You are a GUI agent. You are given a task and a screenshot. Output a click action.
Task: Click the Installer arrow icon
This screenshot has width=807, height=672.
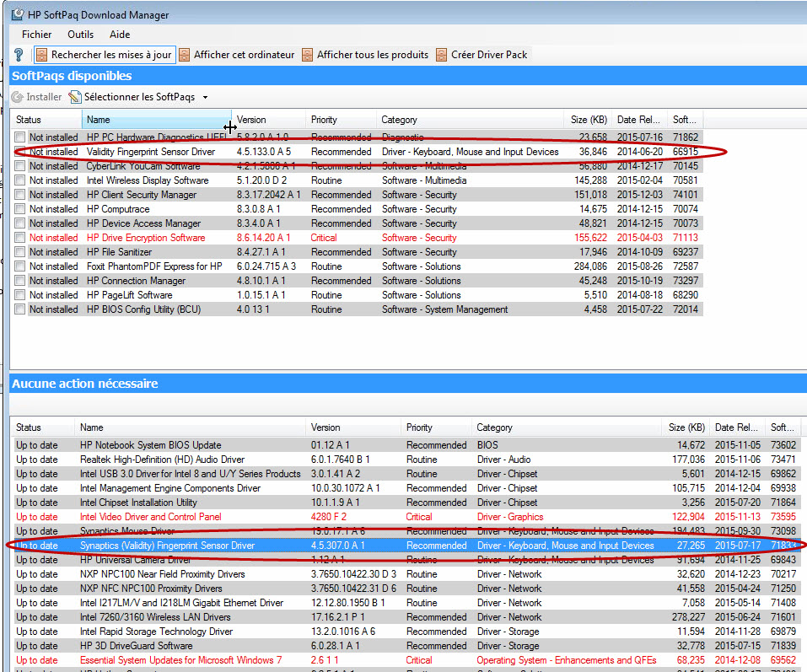[x=18, y=97]
